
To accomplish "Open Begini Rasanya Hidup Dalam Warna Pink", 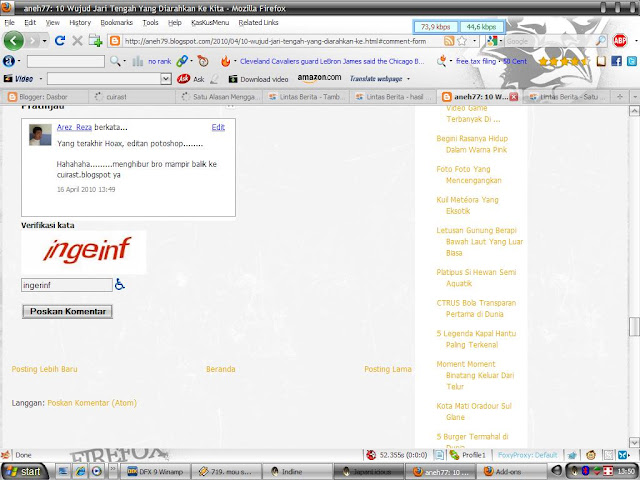I will 472,144.
